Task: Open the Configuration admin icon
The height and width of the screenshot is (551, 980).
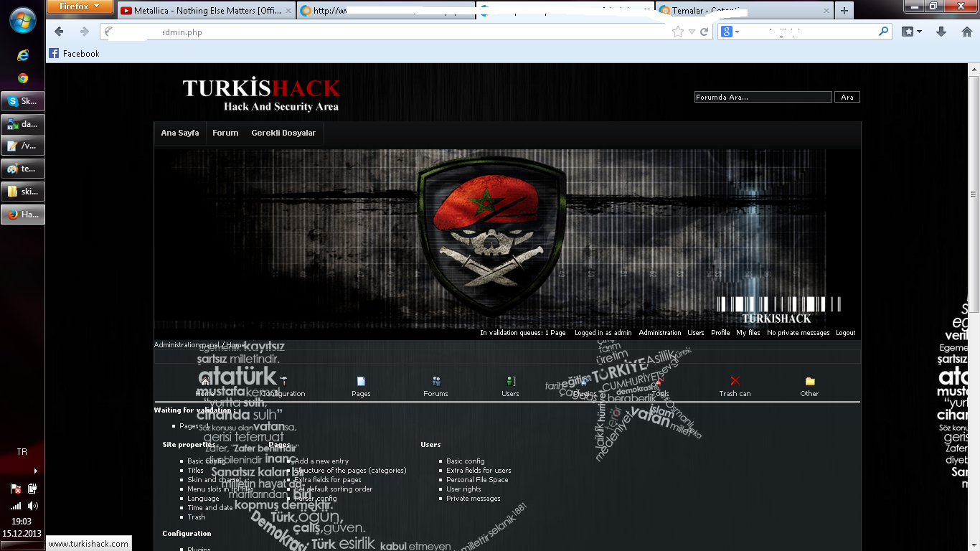Action: click(283, 381)
